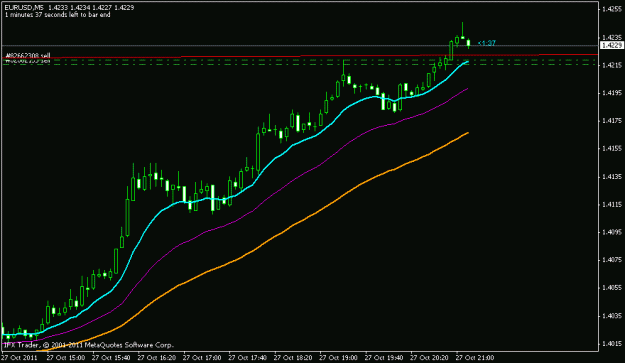Click the 1.4095 price axis label
Viewport: 625px width, 363px height.
pyautogui.click(x=613, y=232)
